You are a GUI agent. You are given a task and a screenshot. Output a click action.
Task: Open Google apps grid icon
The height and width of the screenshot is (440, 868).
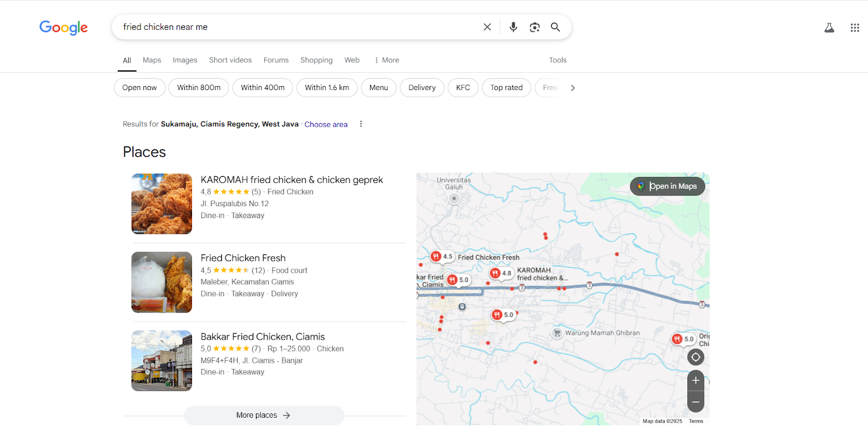[x=855, y=28]
